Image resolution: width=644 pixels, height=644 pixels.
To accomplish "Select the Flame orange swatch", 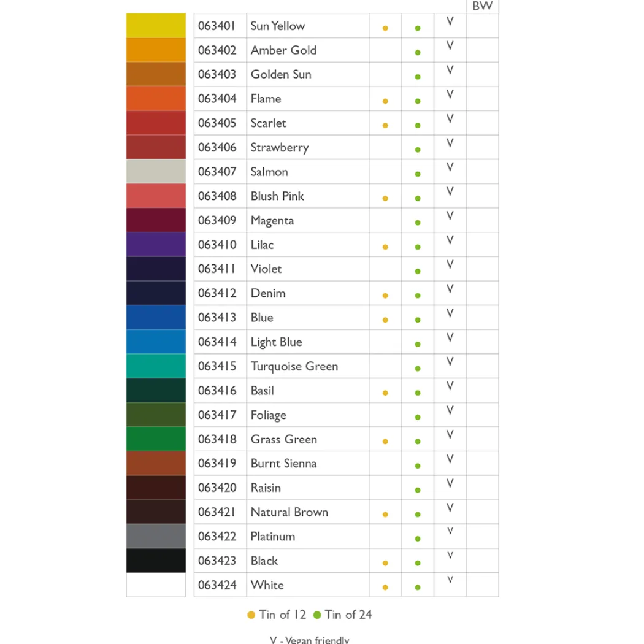I will tap(156, 99).
